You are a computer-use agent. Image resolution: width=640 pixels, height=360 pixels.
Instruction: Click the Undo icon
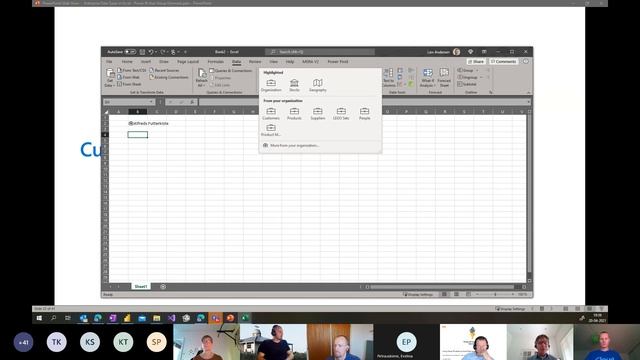pyautogui.click(x=151, y=52)
